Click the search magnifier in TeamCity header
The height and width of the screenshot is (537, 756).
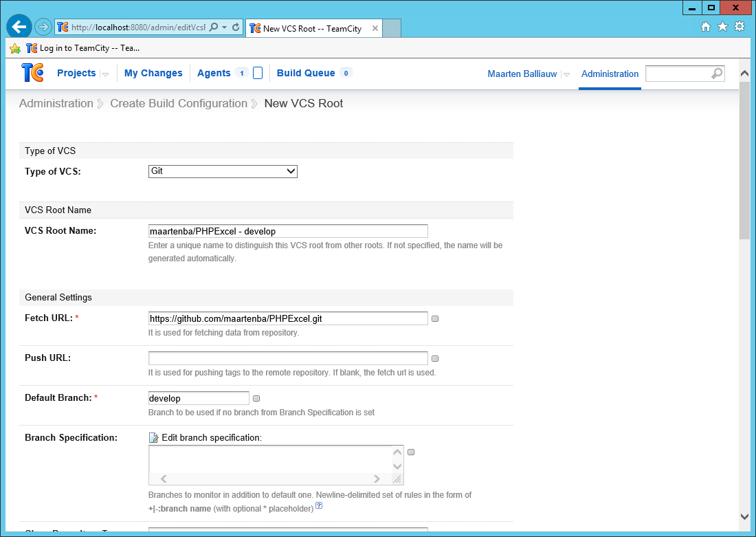pos(715,73)
